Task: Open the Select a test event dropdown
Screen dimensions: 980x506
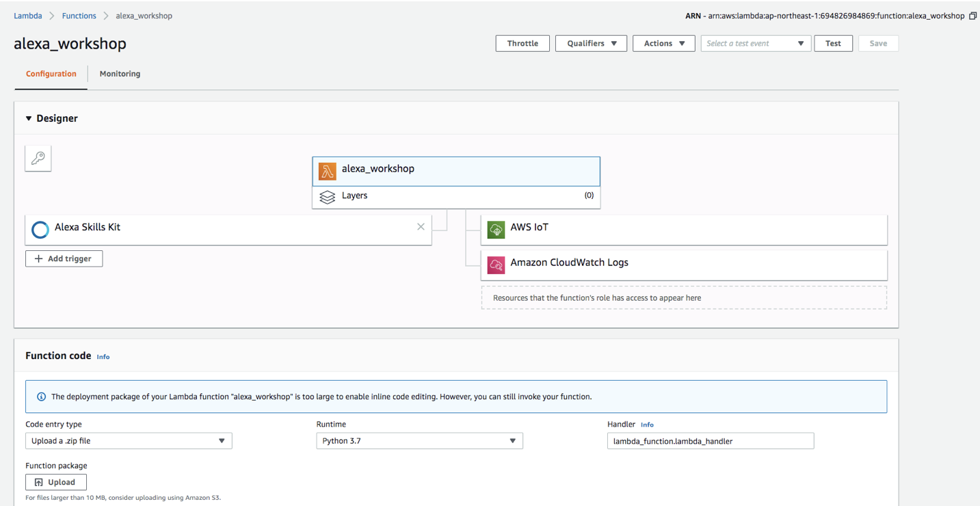Action: pos(756,43)
